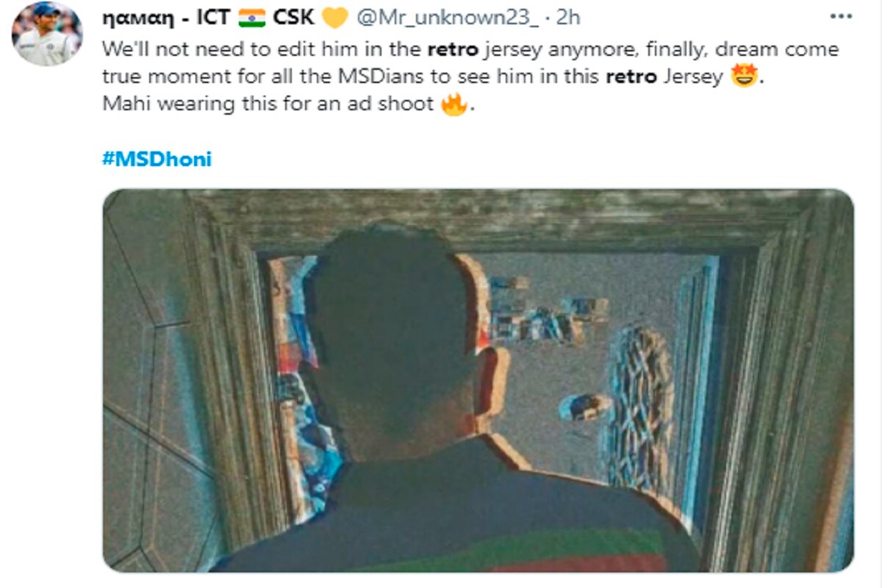
Task: Click the CSK text in display name
Action: point(294,18)
